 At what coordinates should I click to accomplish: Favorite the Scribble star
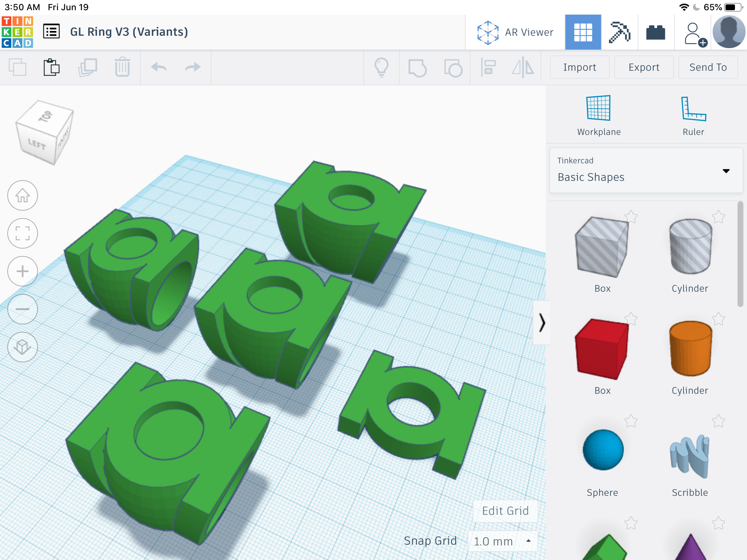[719, 421]
